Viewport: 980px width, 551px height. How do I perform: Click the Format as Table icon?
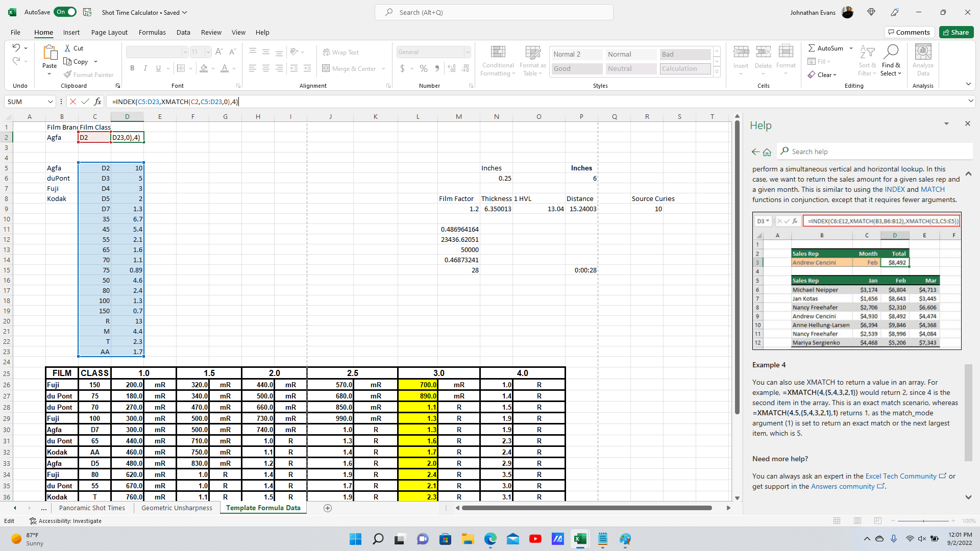pyautogui.click(x=534, y=60)
